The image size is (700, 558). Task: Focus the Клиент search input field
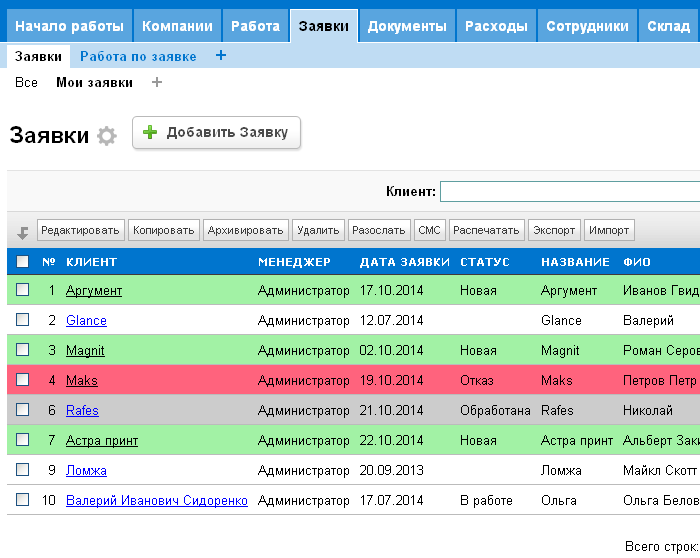570,191
